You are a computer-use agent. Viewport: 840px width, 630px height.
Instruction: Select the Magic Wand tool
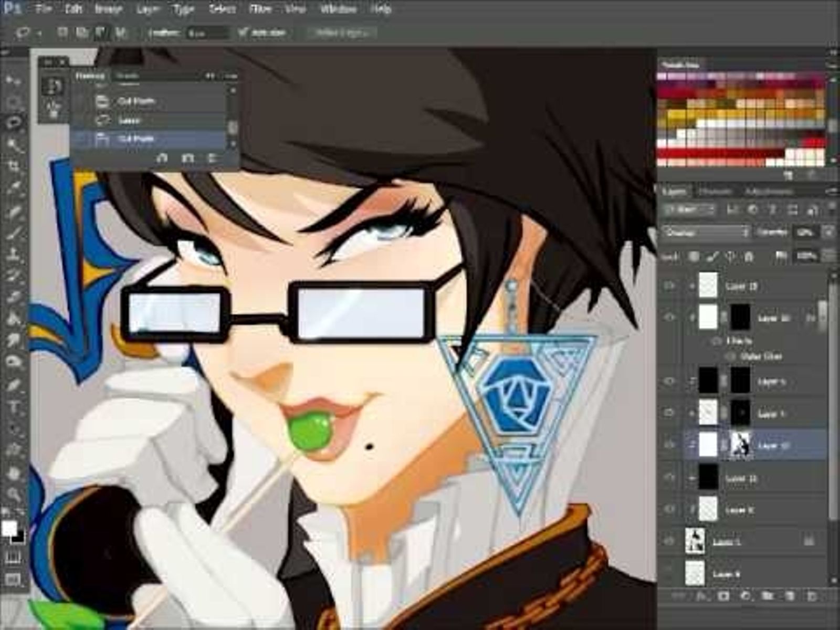[x=14, y=145]
